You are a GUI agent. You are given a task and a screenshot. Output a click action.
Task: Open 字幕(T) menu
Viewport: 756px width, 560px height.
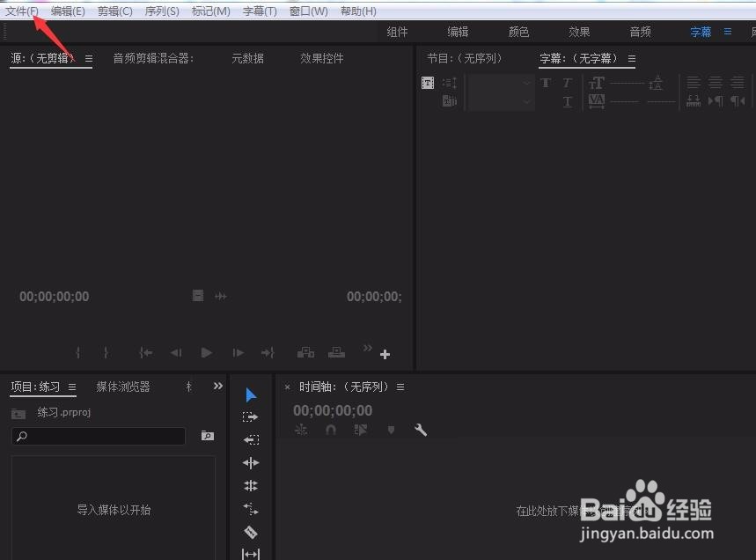[x=260, y=11]
